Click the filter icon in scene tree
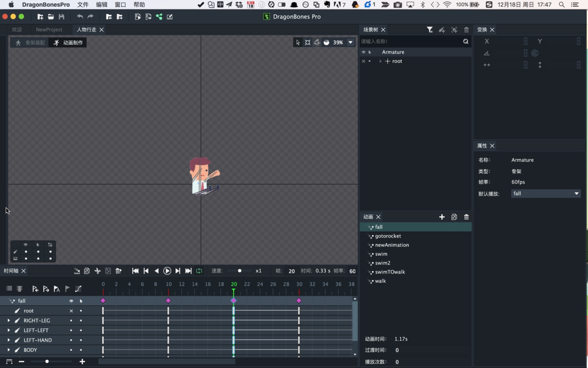 click(x=430, y=30)
